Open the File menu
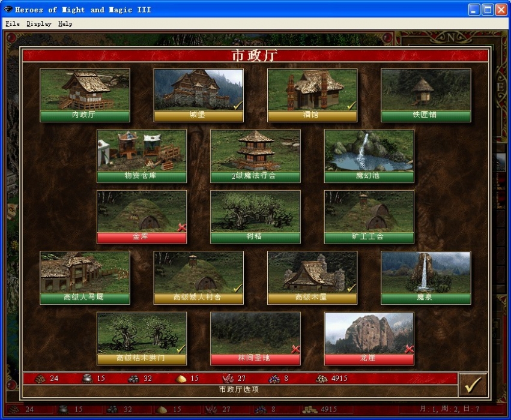This screenshot has height=420, width=511. coord(13,24)
